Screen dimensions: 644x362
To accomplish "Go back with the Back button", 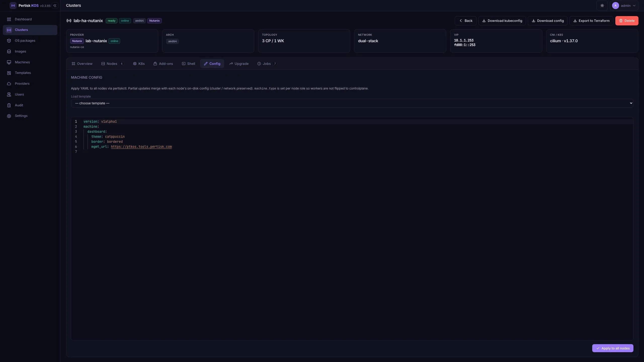I will click(465, 21).
